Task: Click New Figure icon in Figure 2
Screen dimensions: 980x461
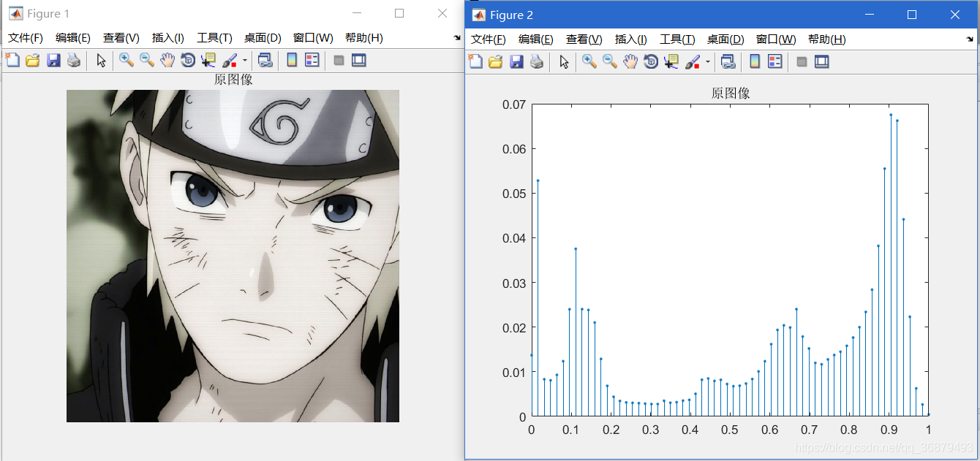Action: pos(475,61)
